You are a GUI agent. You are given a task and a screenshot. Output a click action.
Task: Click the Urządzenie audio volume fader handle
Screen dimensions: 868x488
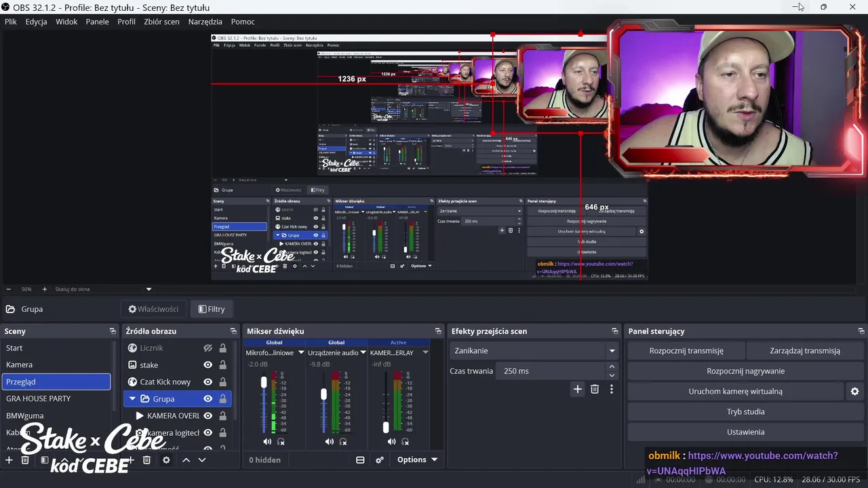pyautogui.click(x=324, y=394)
